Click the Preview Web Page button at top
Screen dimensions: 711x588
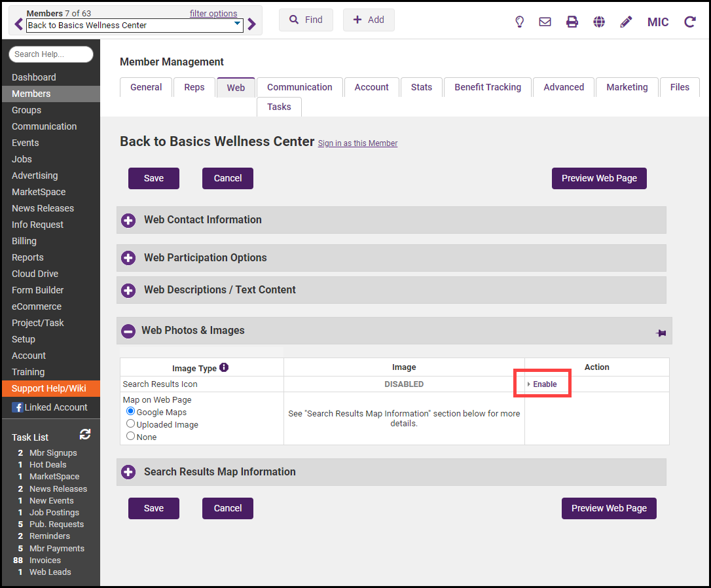point(599,178)
